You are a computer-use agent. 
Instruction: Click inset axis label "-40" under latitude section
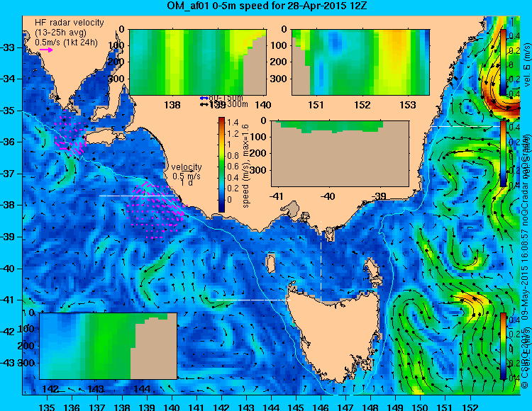(x=328, y=196)
